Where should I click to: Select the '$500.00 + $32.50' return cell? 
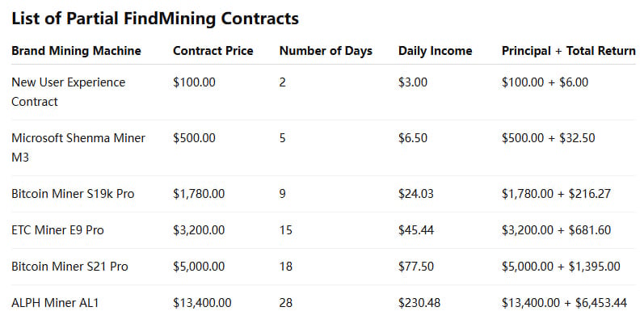click(549, 138)
